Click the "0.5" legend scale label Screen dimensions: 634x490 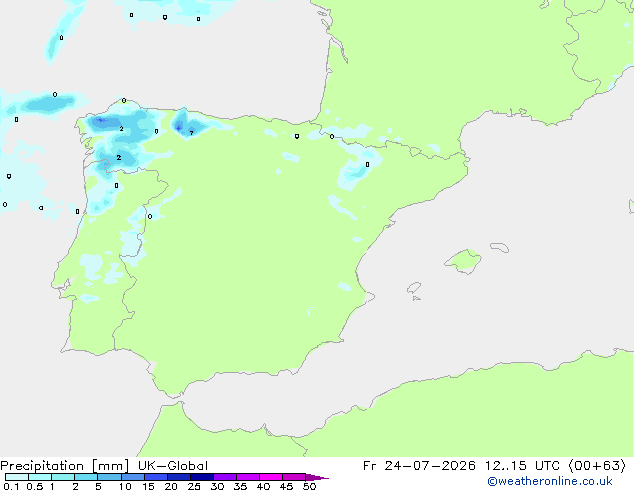[x=35, y=486]
